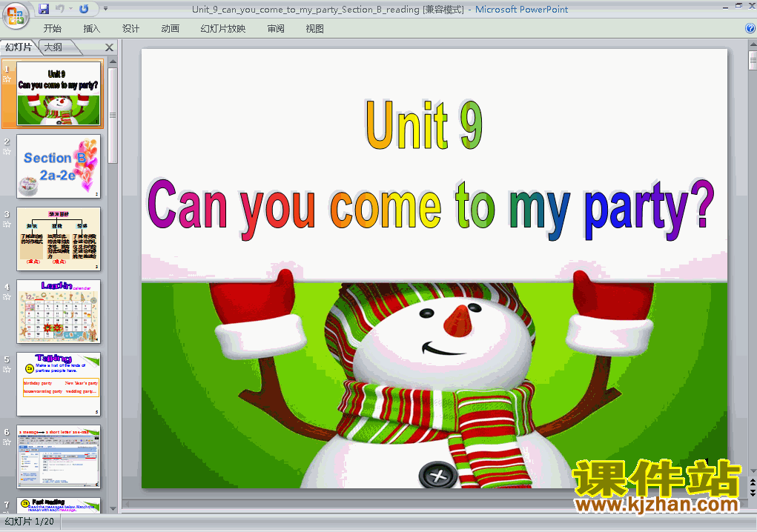Click the Save icon in quick access toolbar
Screen dimensions: 757x532
click(44, 9)
